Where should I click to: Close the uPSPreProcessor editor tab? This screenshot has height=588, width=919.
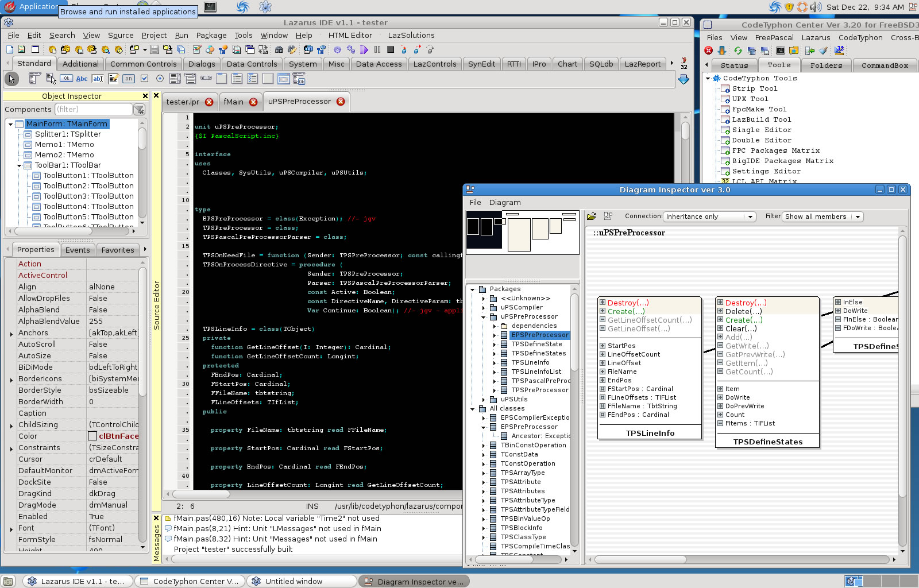click(x=341, y=102)
